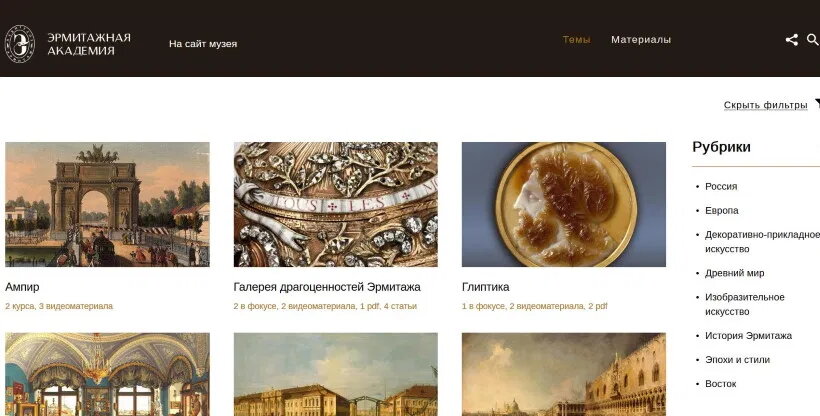Click the Hermitage Academy logo emblem

[x=20, y=44]
